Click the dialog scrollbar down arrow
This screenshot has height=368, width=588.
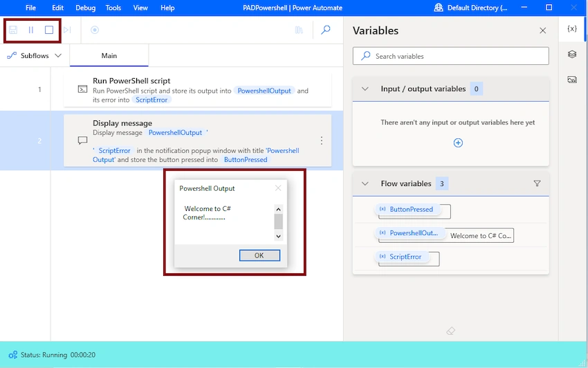[278, 237]
